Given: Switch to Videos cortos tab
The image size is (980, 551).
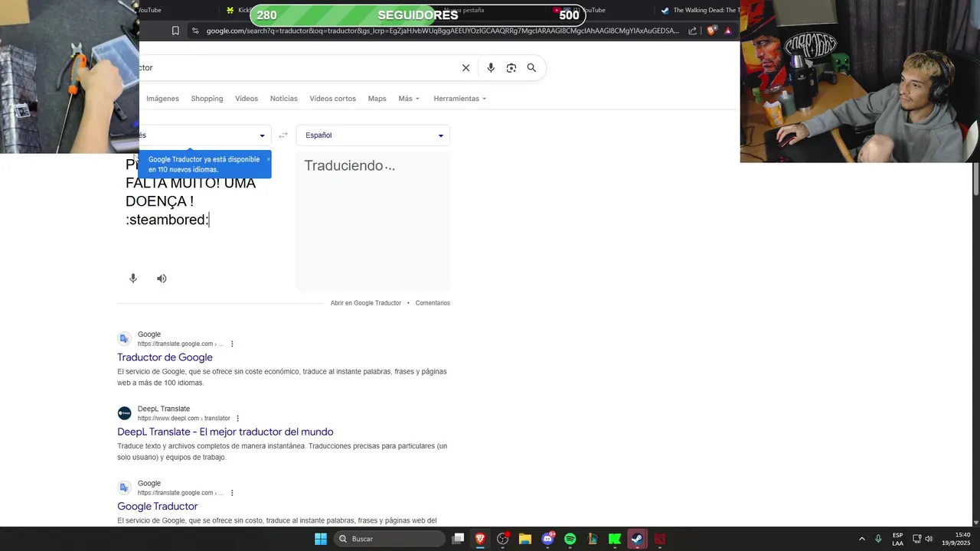Looking at the screenshot, I should click(x=332, y=99).
